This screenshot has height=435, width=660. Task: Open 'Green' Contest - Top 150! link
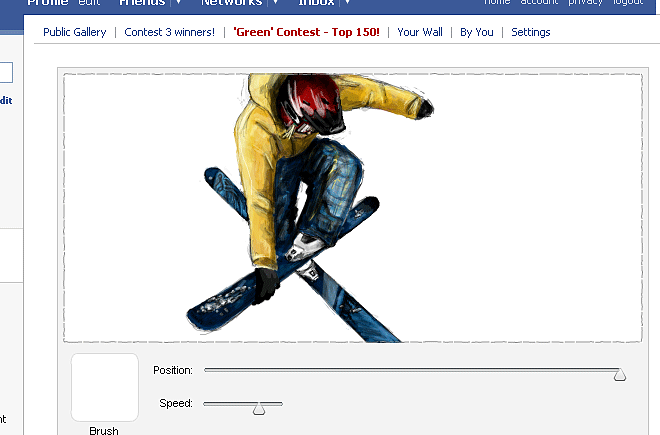(306, 32)
